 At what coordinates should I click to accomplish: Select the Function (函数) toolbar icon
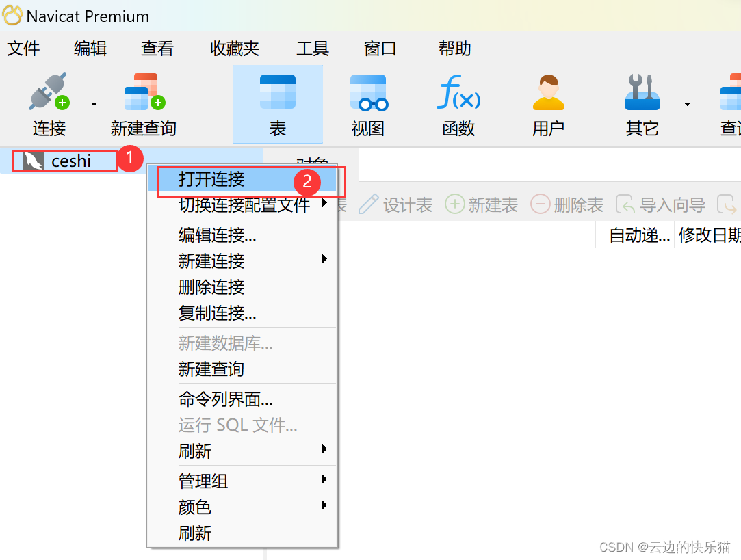[458, 92]
